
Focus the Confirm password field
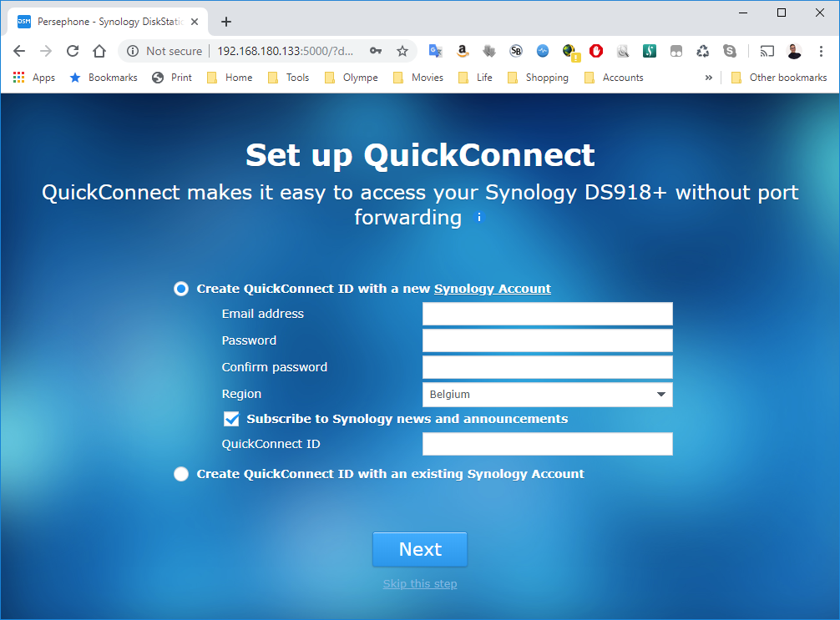[548, 367]
